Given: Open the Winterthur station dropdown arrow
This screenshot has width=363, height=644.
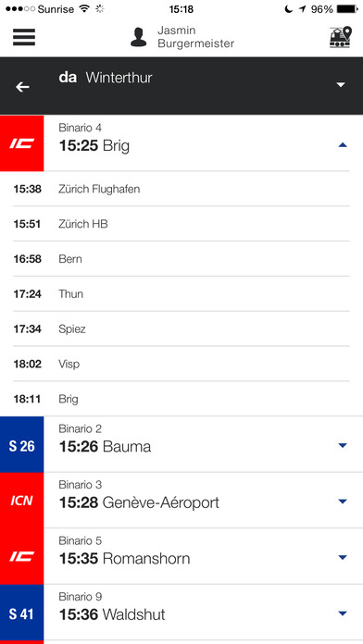Looking at the screenshot, I should [x=341, y=84].
